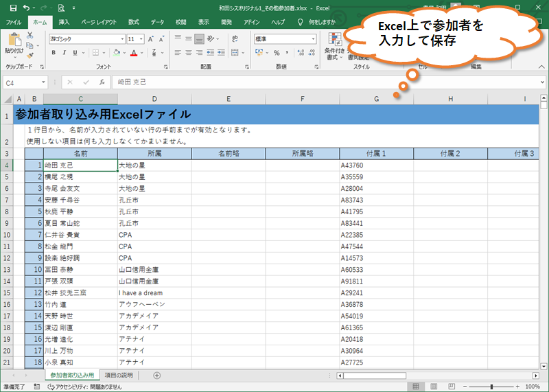Apply comma style number format

pos(287,53)
